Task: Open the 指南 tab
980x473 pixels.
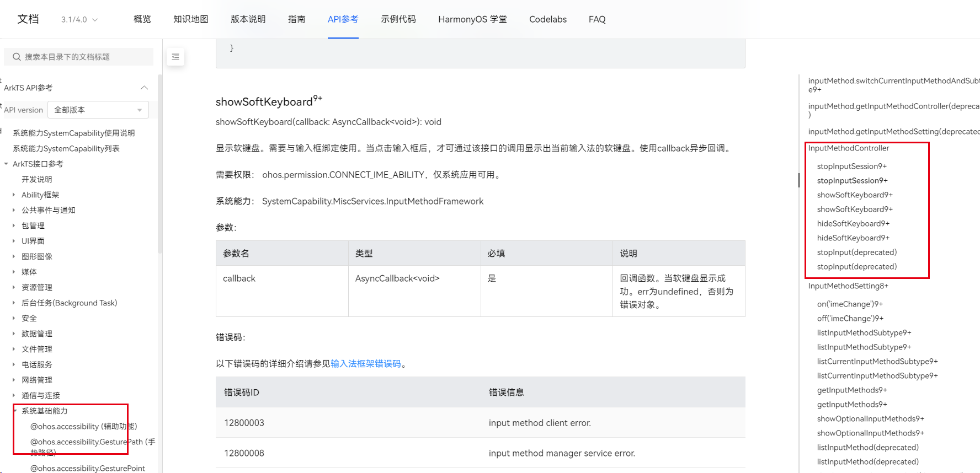Action: [x=297, y=19]
